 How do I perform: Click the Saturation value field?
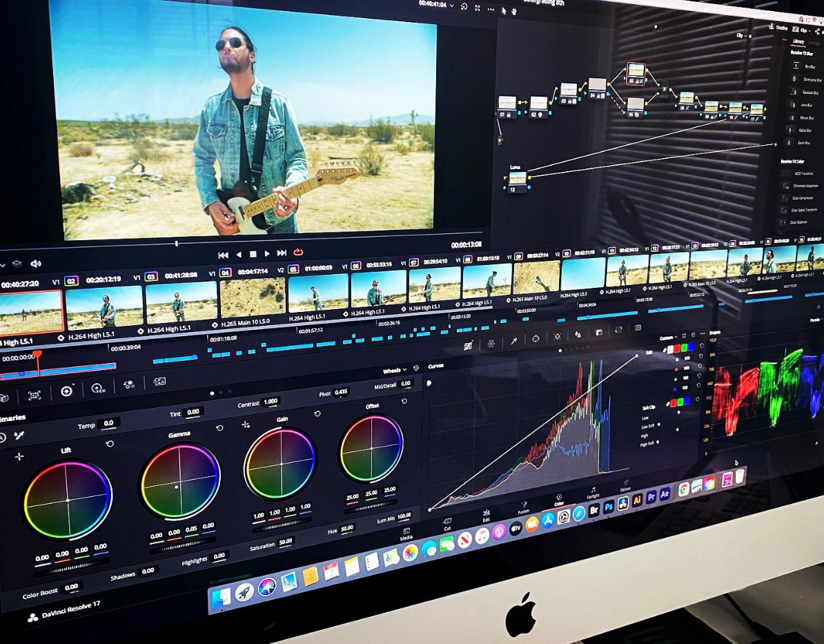click(x=286, y=541)
